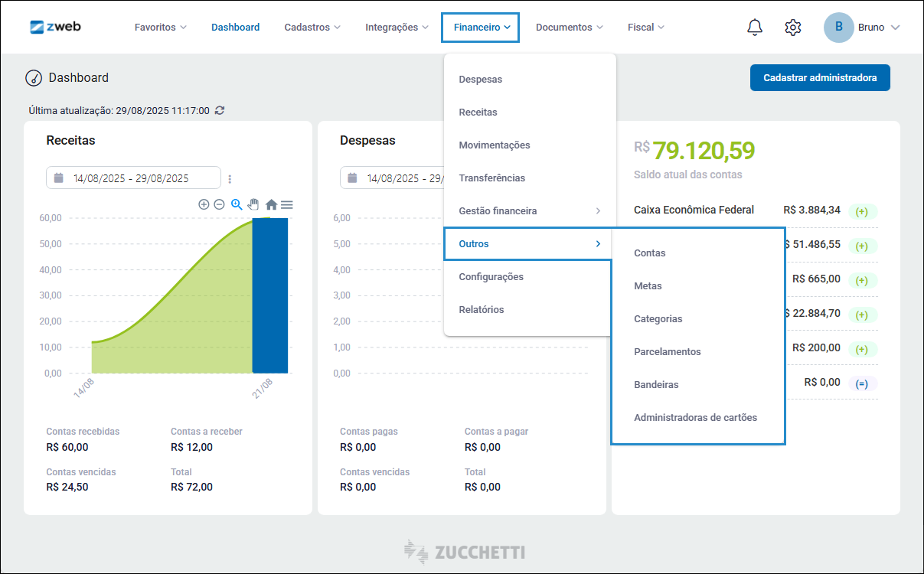Image resolution: width=924 pixels, height=574 pixels.
Task: Expand the Cadastros dropdown menu
Action: pos(312,28)
